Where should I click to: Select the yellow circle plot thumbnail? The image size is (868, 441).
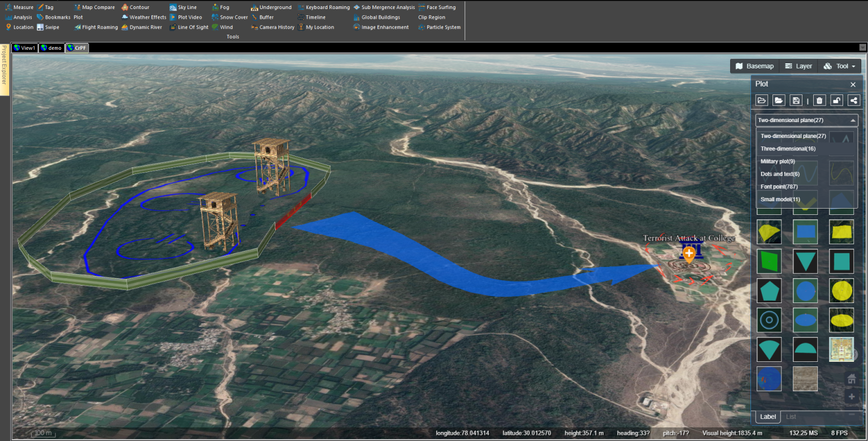point(841,290)
